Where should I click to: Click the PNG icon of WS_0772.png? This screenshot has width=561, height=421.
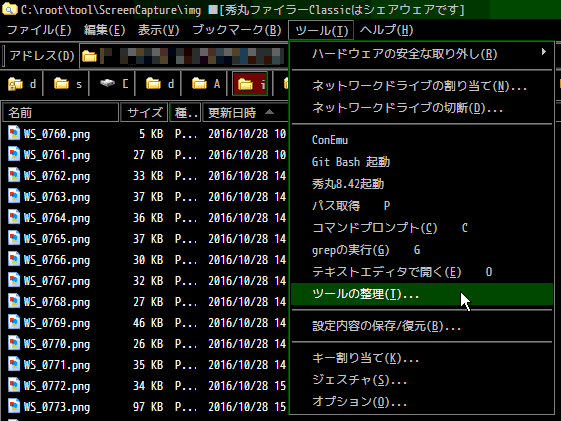click(x=14, y=385)
